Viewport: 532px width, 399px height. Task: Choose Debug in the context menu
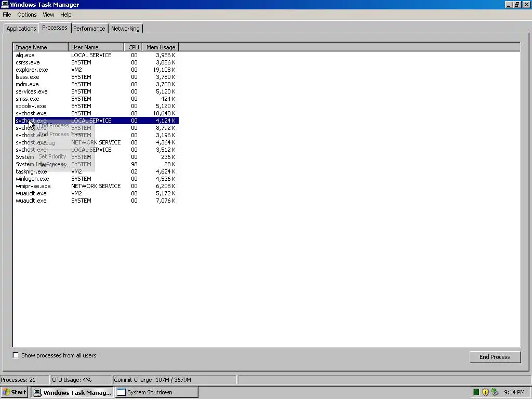pyautogui.click(x=46, y=143)
